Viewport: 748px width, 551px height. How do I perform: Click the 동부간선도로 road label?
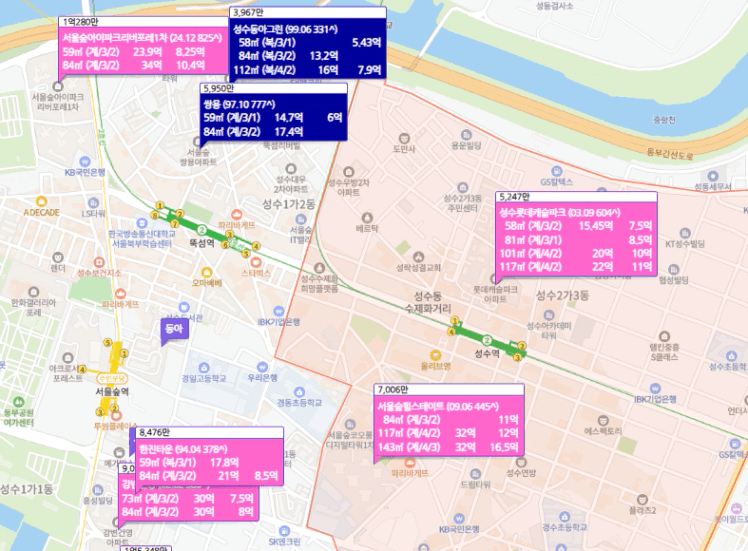tap(669, 154)
